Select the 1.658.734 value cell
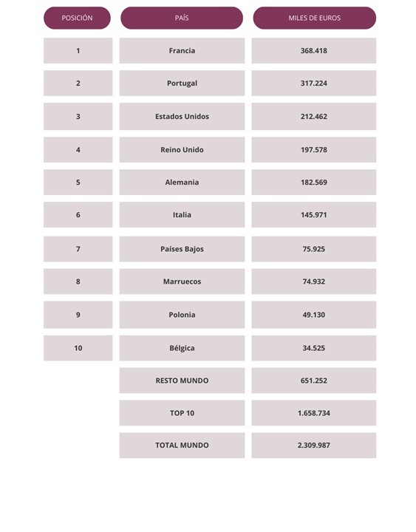 coord(314,413)
